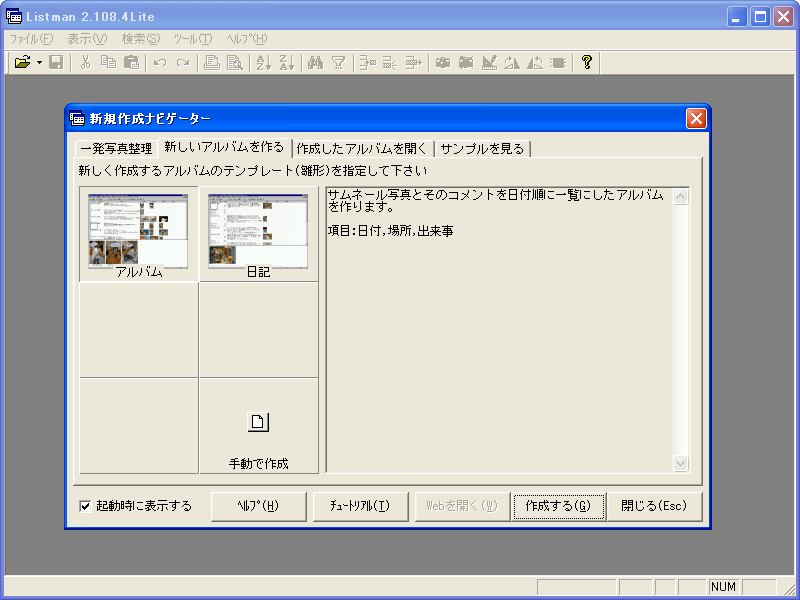800x600 pixels.
Task: Click the Find binoculars icon
Action: [x=315, y=62]
